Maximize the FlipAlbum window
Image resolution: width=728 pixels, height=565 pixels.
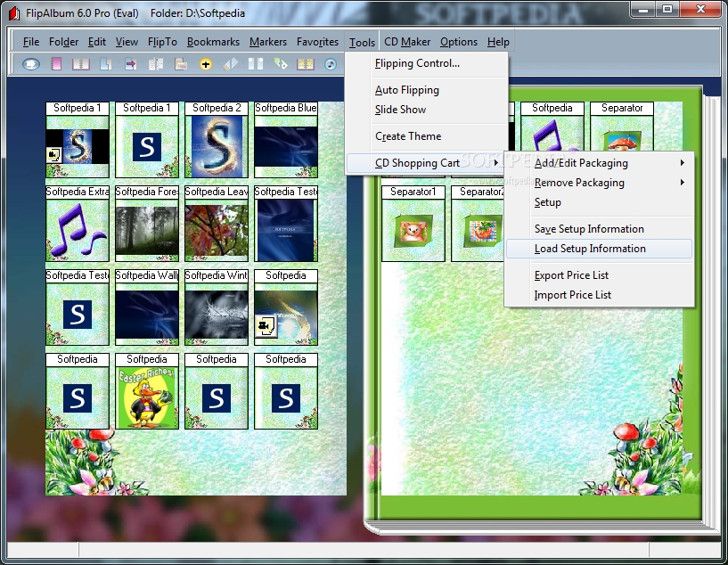(667, 10)
